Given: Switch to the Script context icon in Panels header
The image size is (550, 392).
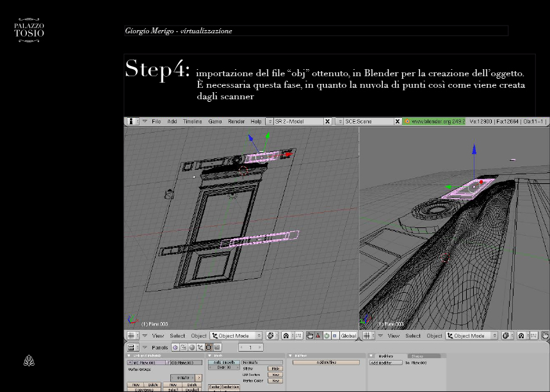Looking at the screenshot, I should click(184, 347).
